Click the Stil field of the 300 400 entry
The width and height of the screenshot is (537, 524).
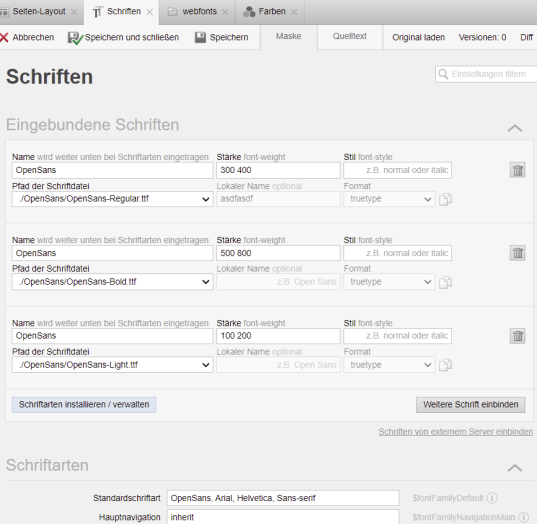click(397, 170)
